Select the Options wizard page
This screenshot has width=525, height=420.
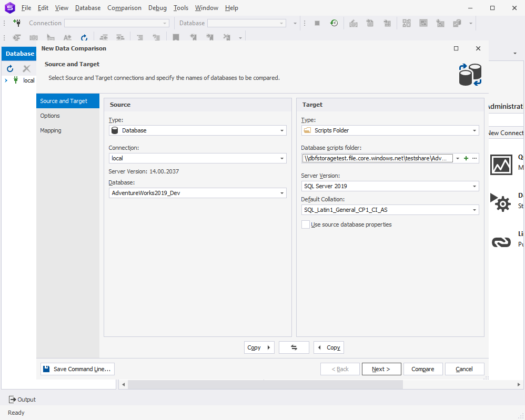pos(68,116)
